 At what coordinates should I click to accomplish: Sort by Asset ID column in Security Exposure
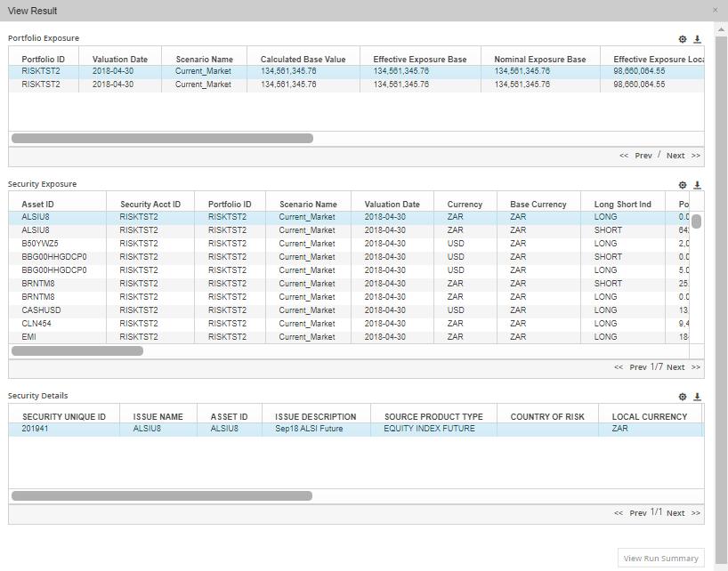pos(38,205)
